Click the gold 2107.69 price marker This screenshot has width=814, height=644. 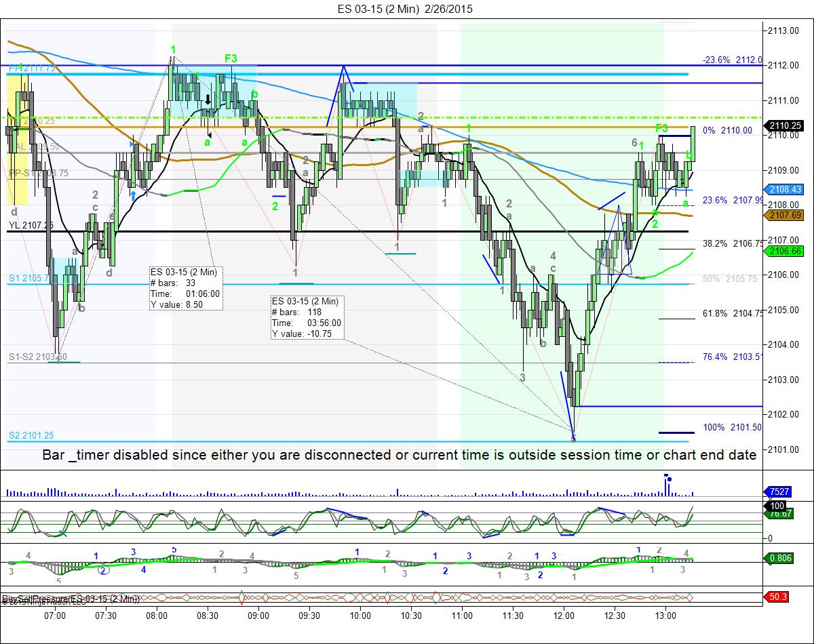click(x=783, y=216)
